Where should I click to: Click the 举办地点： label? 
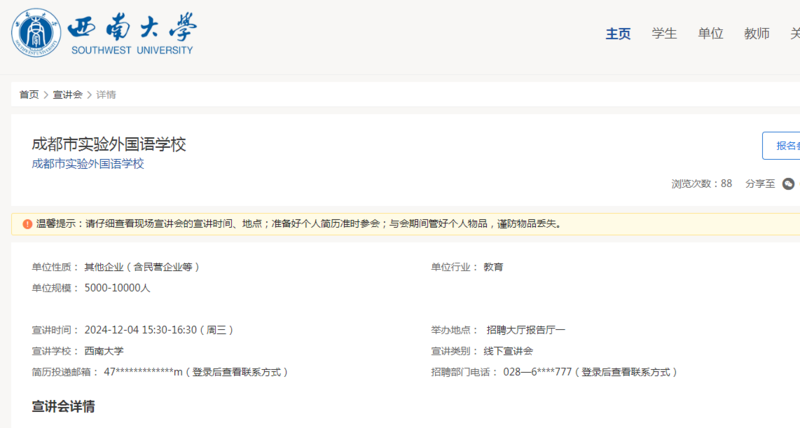455,330
